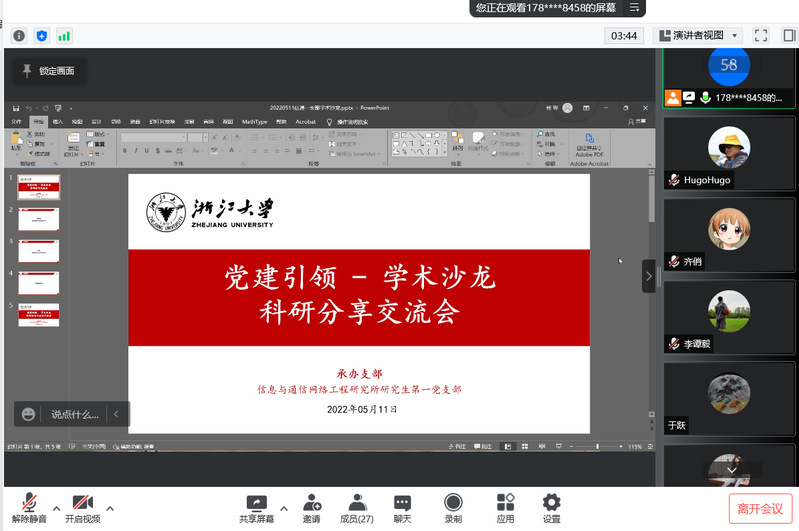
Task: Open the 邀请 invite button
Action: tap(311, 508)
